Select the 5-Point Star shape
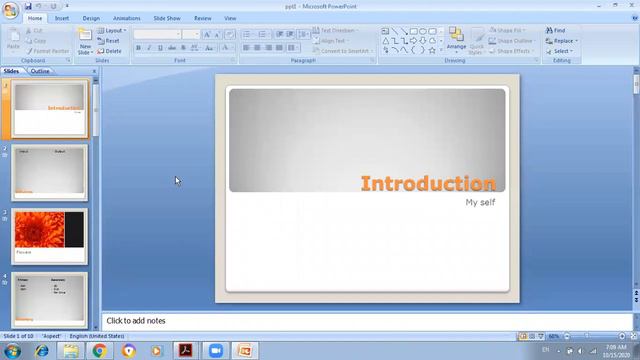This screenshot has width=640, height=360. tap(432, 50)
